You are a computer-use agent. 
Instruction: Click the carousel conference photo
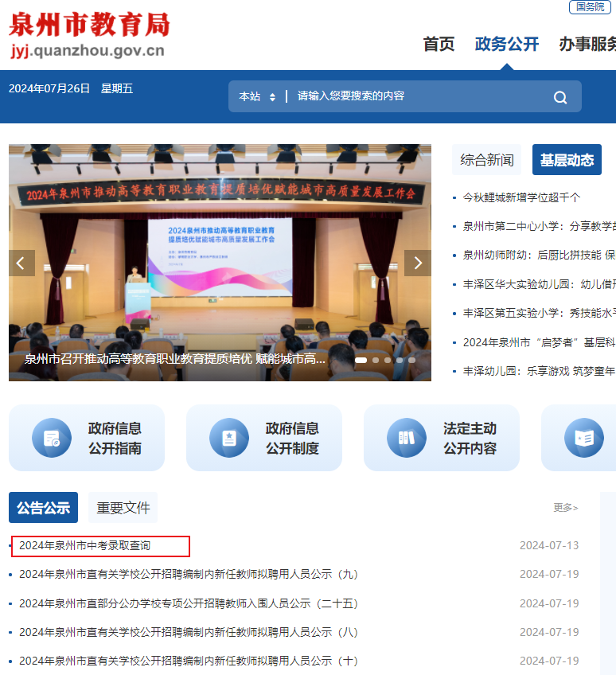(x=220, y=263)
